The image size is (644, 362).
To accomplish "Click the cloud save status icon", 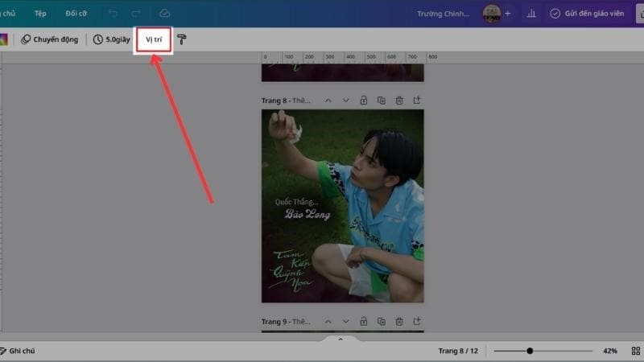I will coord(165,14).
